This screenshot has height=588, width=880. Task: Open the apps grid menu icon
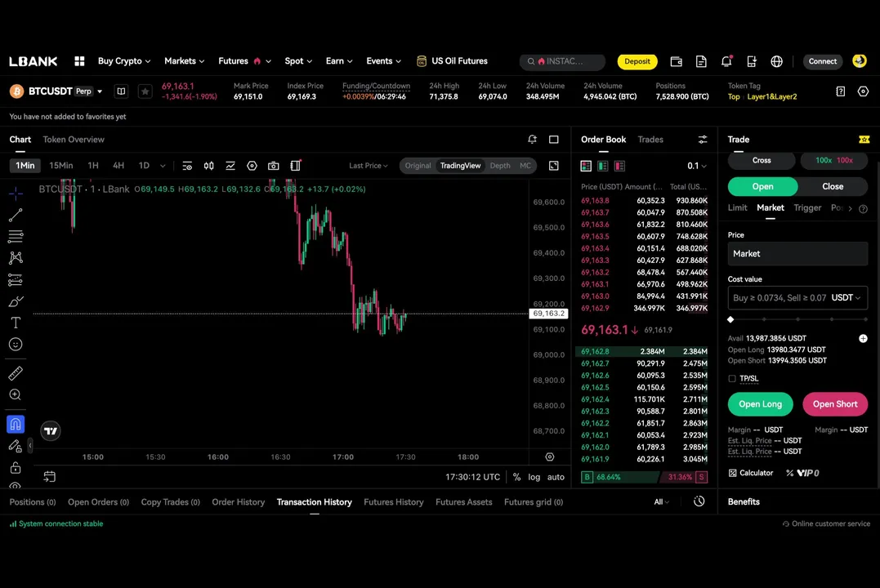coord(79,61)
